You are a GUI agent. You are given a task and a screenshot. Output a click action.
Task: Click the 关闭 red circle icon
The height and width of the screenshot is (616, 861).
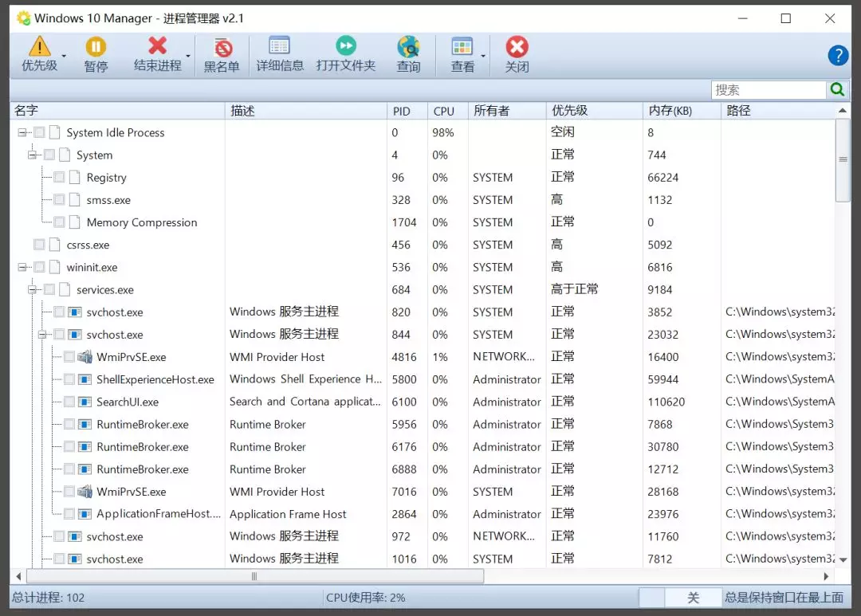[517, 47]
